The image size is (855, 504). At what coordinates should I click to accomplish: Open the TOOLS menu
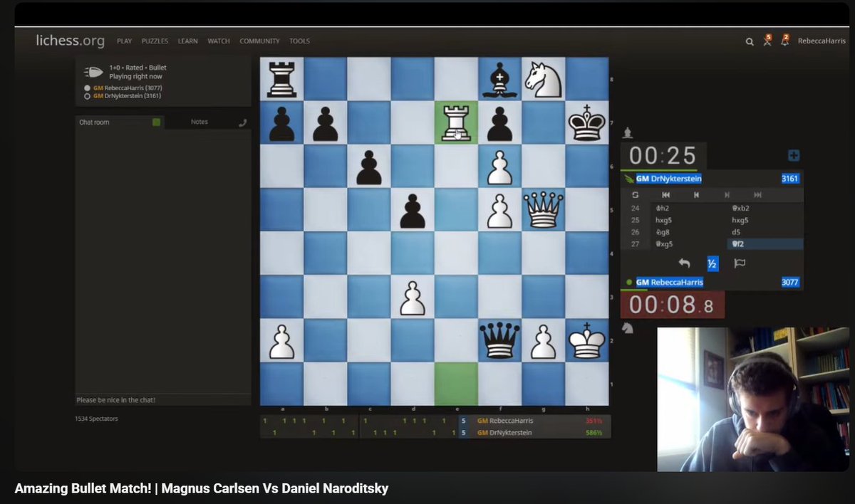point(299,41)
